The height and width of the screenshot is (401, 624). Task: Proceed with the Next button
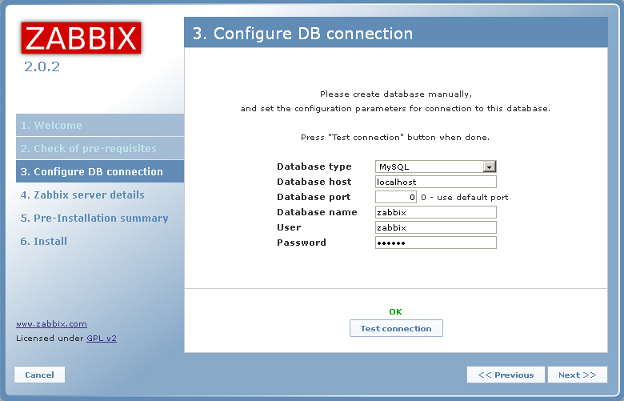point(577,375)
